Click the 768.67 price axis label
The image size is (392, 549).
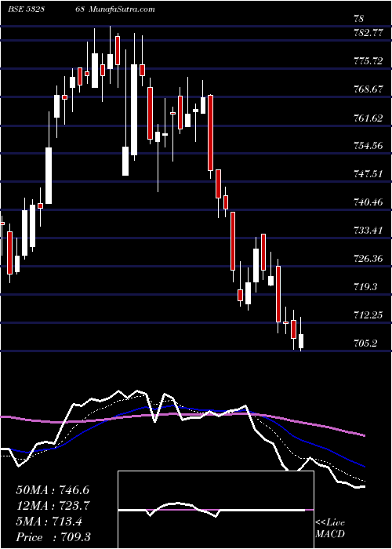(x=368, y=89)
